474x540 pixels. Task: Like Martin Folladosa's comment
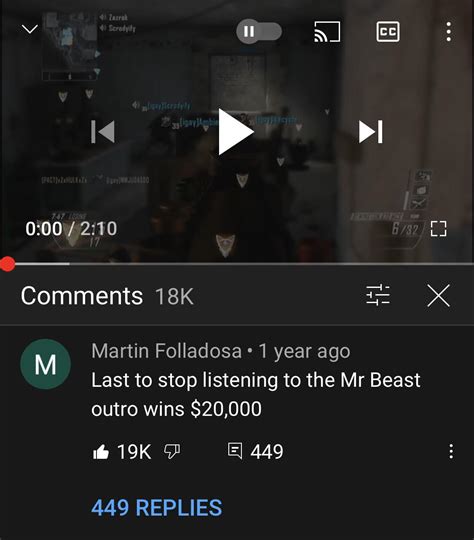coord(101,451)
